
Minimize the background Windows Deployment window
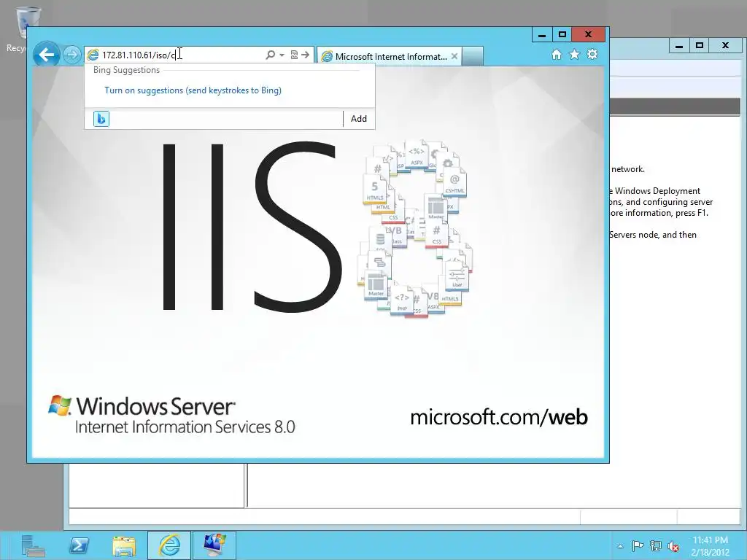click(x=679, y=46)
